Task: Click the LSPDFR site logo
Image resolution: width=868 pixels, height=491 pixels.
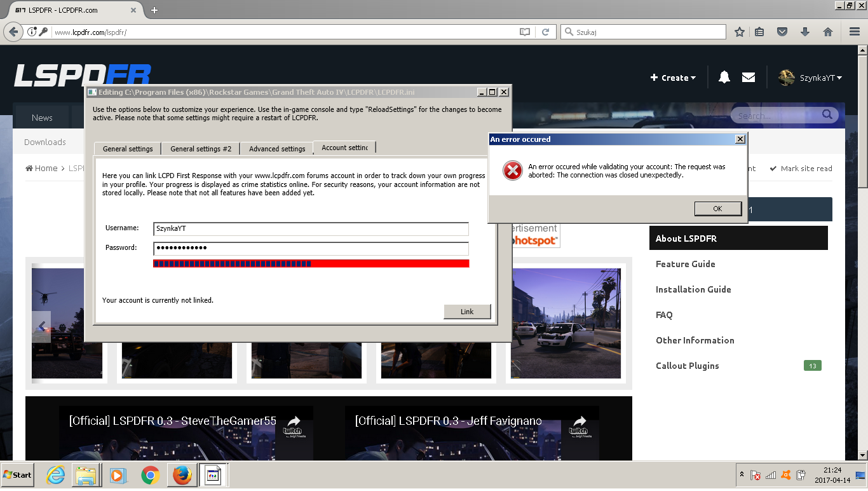Action: [83, 76]
